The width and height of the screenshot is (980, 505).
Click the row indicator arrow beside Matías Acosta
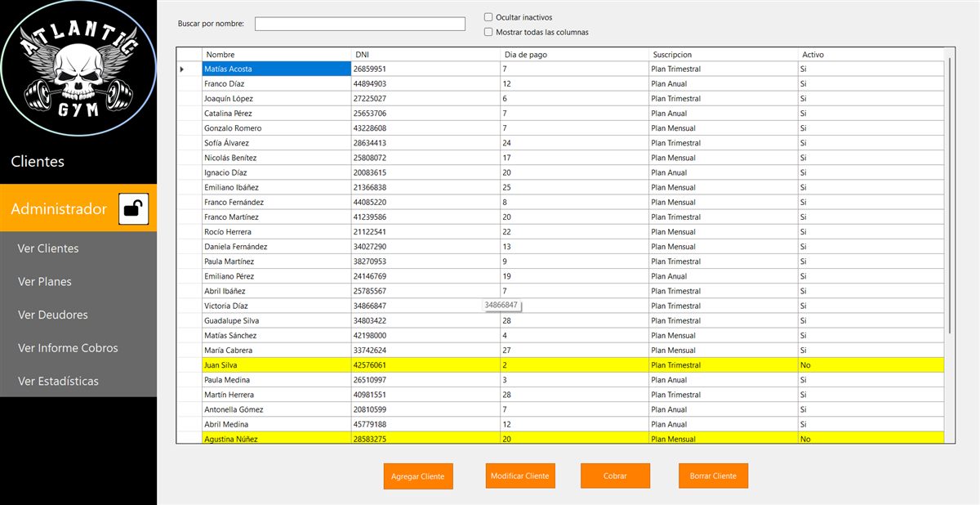(182, 69)
